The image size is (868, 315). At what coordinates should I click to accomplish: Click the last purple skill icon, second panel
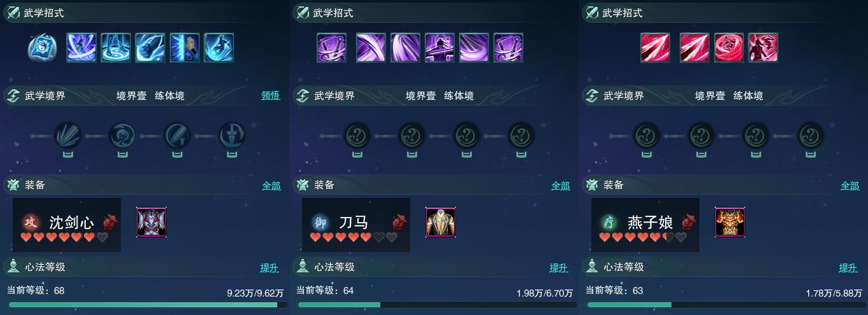(x=508, y=48)
